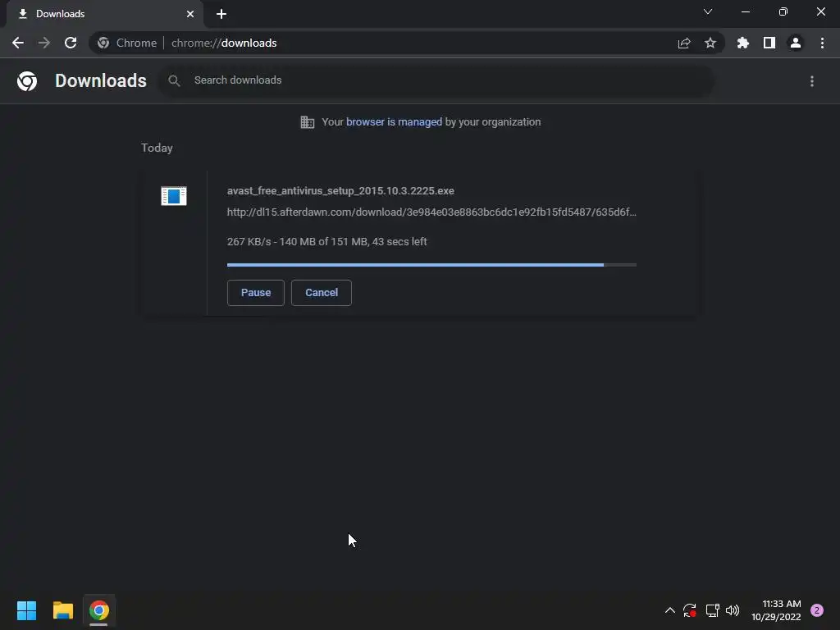Screen dimensions: 840x630
Task: Open the tab search chevron
Action: pyautogui.click(x=708, y=11)
